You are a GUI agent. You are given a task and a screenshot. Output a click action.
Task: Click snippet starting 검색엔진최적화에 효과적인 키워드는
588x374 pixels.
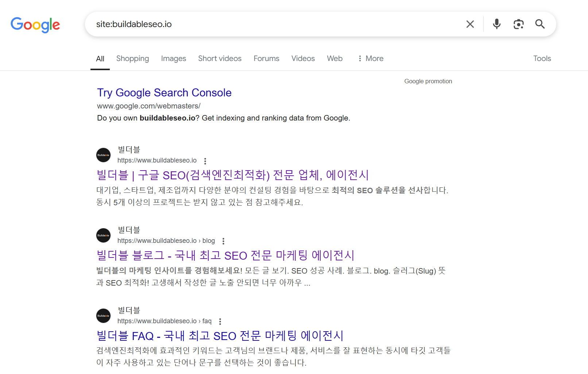click(274, 356)
